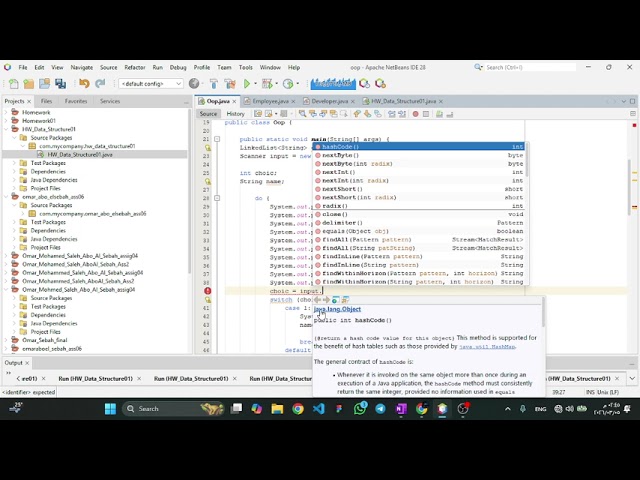The image size is (640, 480).
Task: Click the Debug Project toolbar icon
Action: click(267, 84)
